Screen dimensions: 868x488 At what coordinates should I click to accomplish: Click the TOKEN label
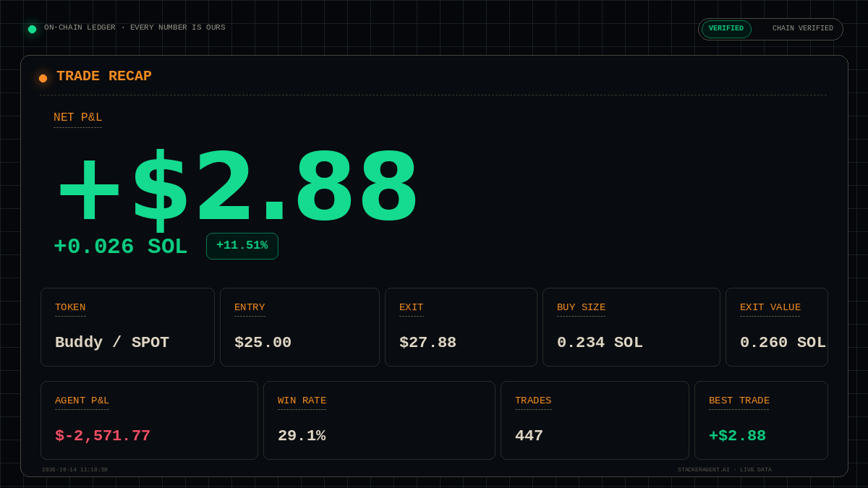(70, 307)
